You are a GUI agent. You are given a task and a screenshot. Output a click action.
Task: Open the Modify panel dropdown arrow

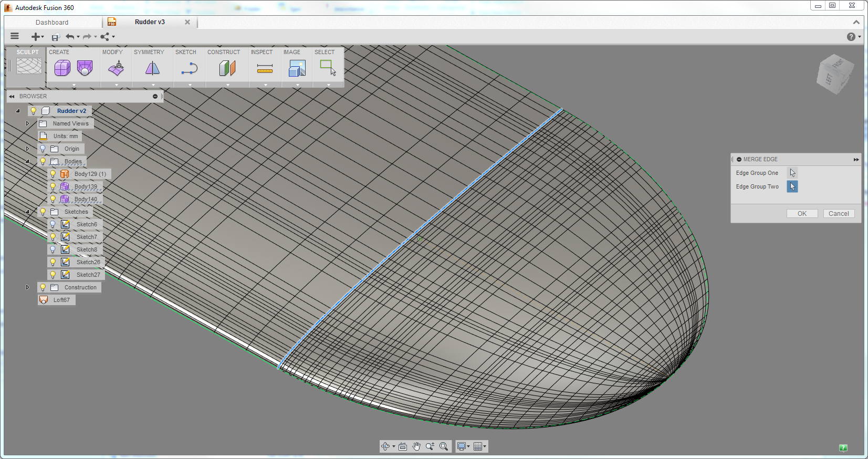(x=116, y=85)
